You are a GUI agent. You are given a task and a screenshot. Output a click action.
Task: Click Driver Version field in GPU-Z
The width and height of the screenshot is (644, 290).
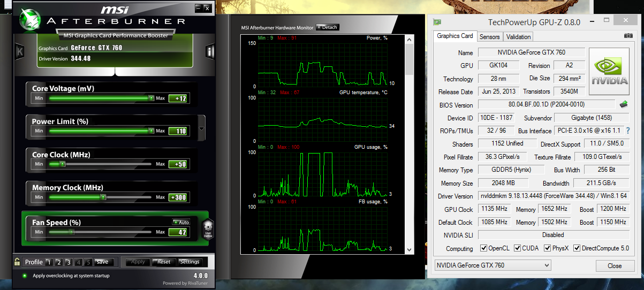click(553, 196)
